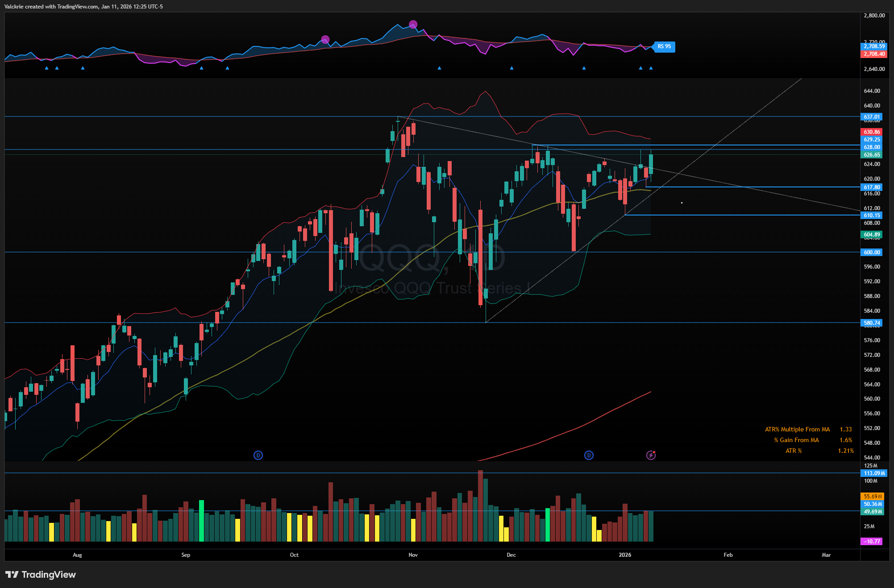
Task: Select the 600.00 price level label
Action: point(871,252)
